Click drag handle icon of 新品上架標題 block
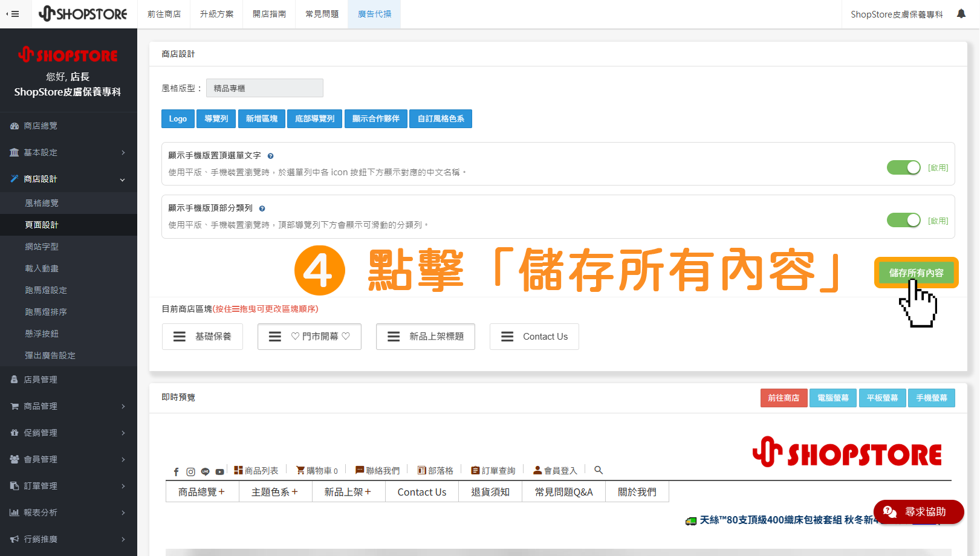The height and width of the screenshot is (556, 980). coord(394,337)
